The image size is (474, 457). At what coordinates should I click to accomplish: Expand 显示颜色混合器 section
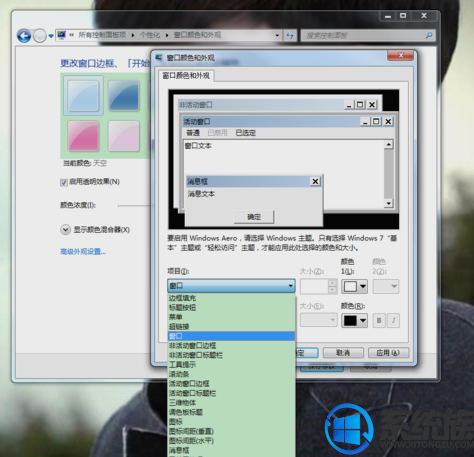pos(65,230)
